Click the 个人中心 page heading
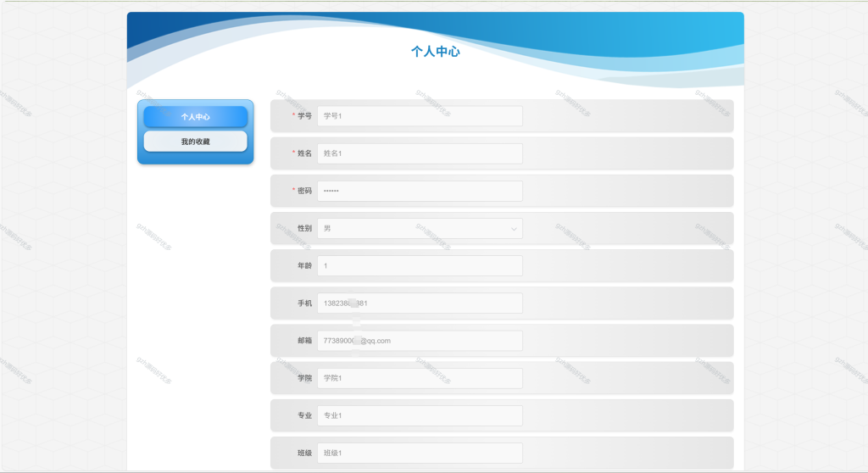Viewport: 868px width, 473px height. (x=435, y=52)
